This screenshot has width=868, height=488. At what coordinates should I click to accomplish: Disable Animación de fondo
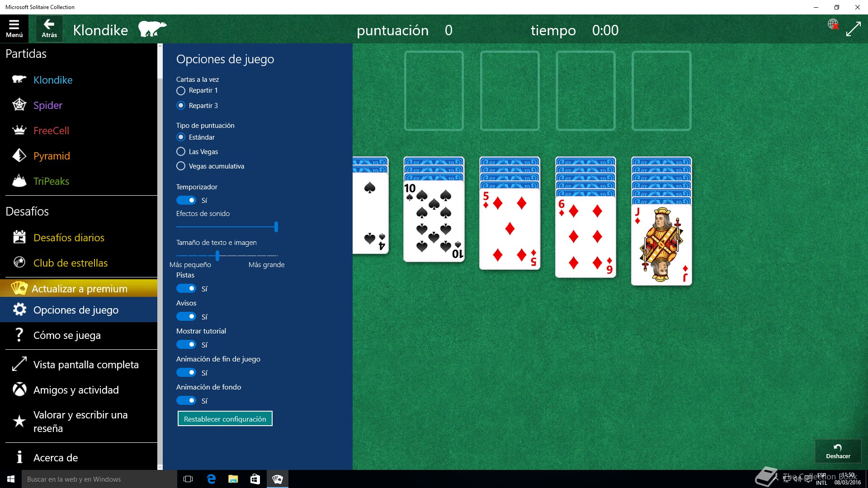click(x=186, y=400)
